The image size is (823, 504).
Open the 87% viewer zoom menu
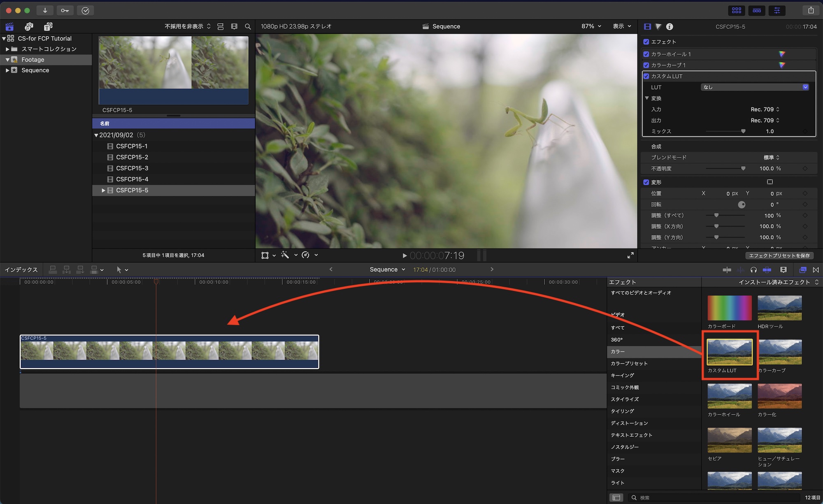(591, 26)
